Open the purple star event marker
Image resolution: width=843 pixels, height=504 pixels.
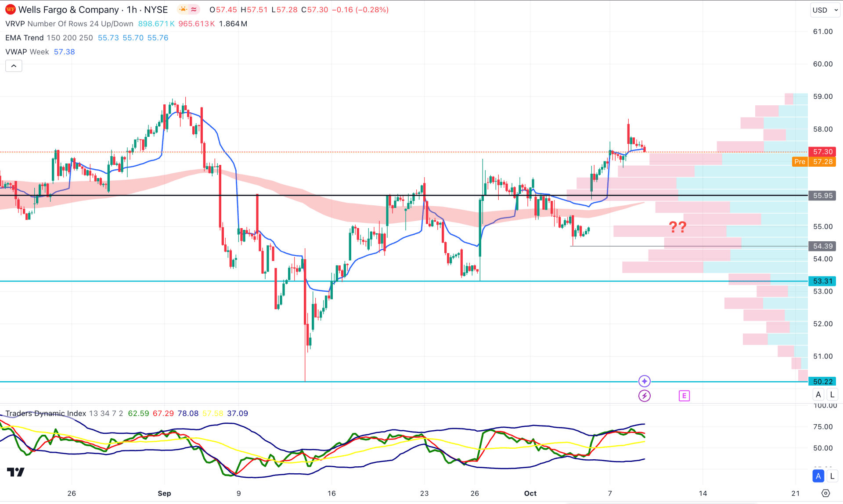coord(644,381)
